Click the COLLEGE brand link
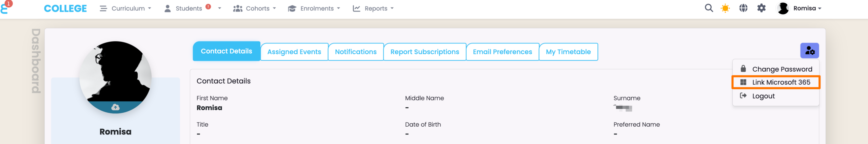868x144 pixels. click(65, 8)
